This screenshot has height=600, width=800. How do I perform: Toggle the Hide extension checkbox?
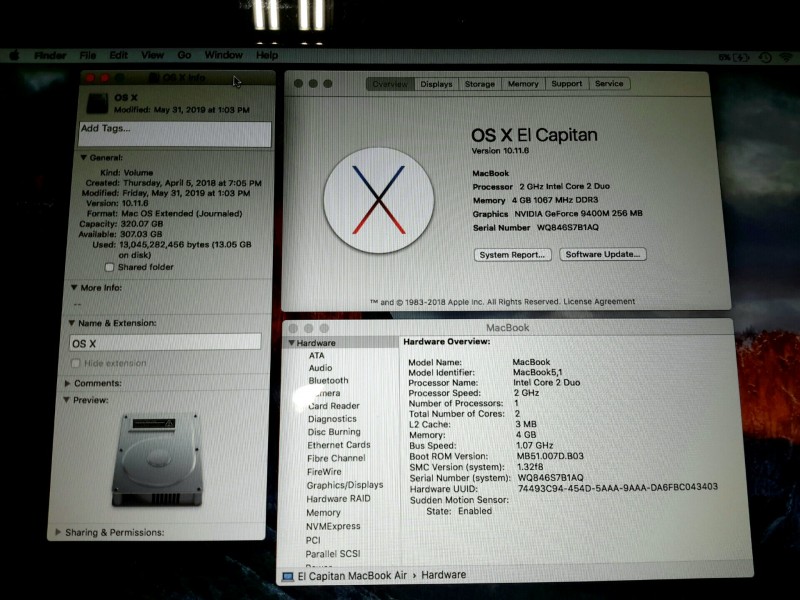coord(76,363)
